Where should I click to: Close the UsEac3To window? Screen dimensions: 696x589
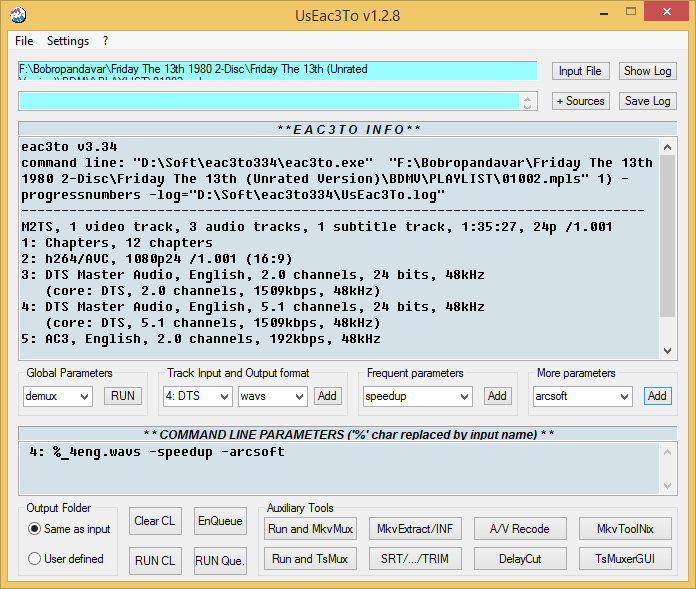667,12
